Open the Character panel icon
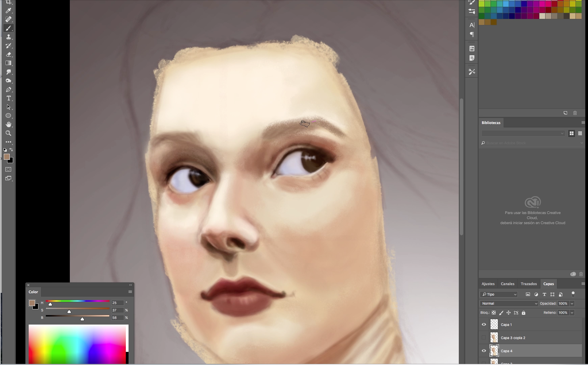Image resolution: width=588 pixels, height=365 pixels. point(472,25)
